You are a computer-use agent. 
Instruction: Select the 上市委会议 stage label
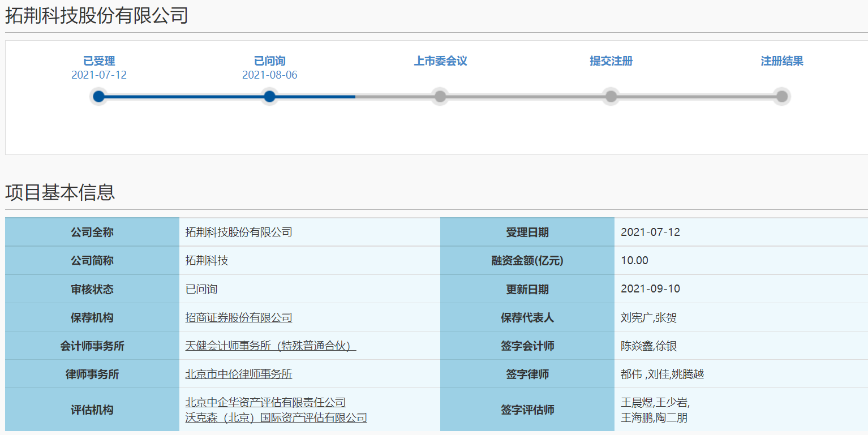click(441, 61)
